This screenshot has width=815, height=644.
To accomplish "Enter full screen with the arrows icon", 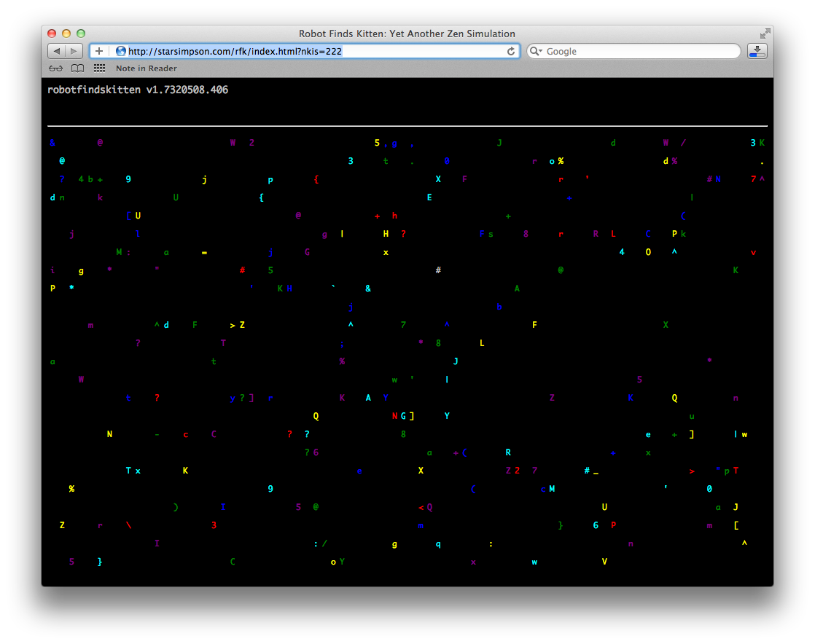I will coord(765,34).
